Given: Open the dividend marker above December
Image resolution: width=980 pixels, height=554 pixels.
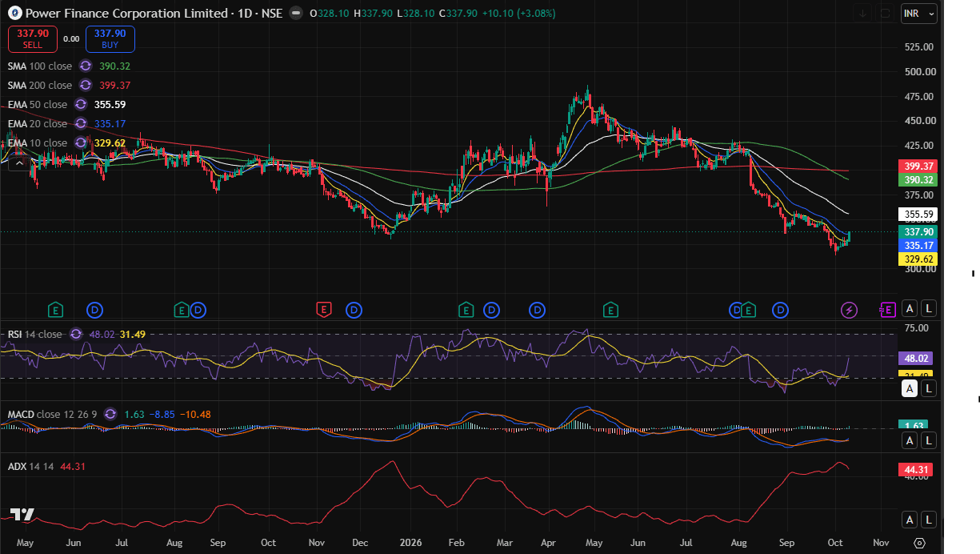Looking at the screenshot, I should (354, 309).
